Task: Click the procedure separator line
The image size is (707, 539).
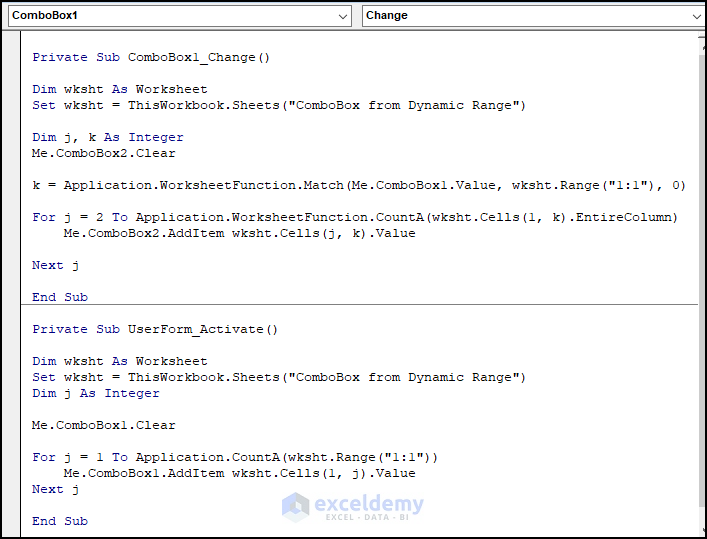Action: click(360, 305)
